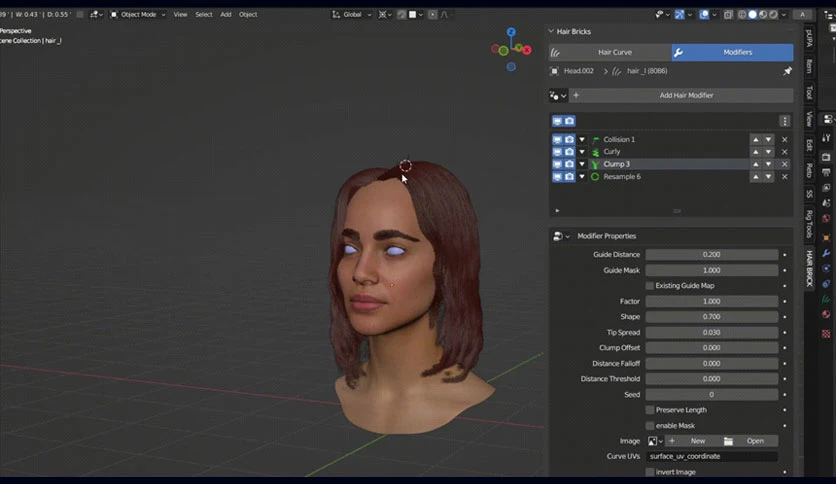Image resolution: width=836 pixels, height=484 pixels.
Task: Toggle snapping magnet icon in header
Action: (x=401, y=14)
